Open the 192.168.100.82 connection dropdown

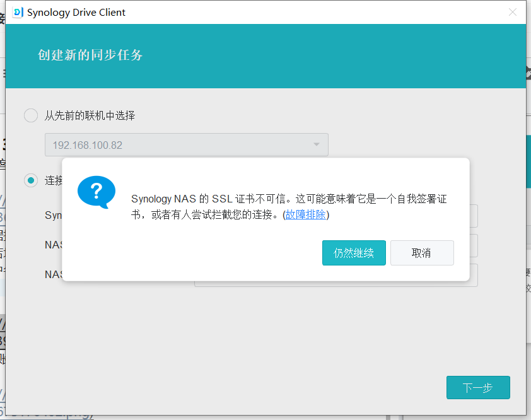click(x=187, y=145)
